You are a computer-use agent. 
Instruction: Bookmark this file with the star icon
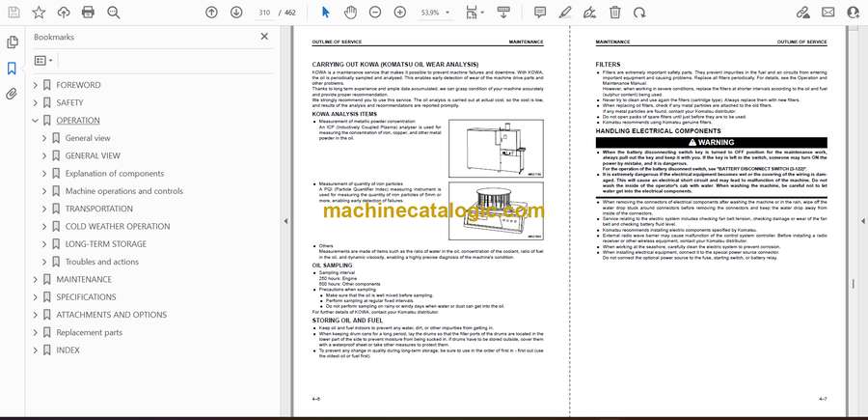coord(39,13)
